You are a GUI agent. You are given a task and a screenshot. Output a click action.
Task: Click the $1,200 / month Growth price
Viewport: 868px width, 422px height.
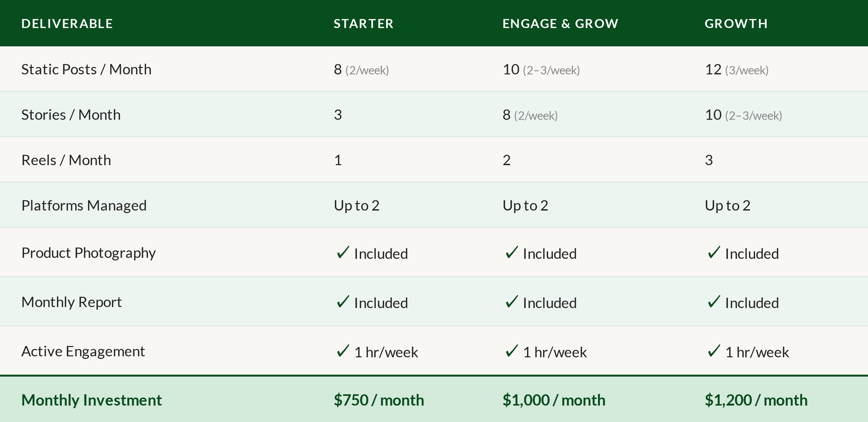pos(756,400)
